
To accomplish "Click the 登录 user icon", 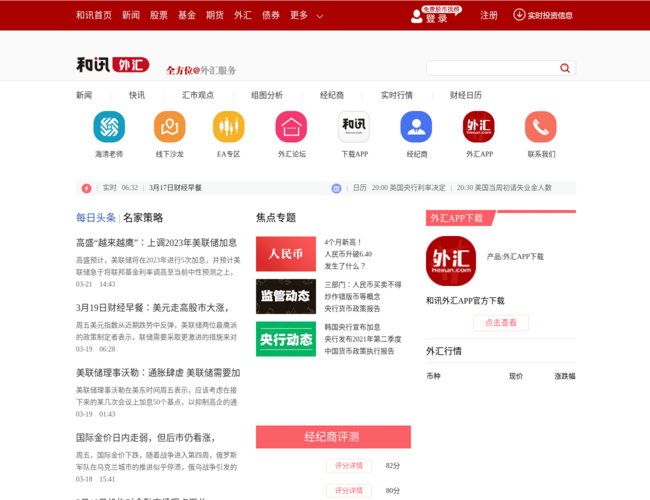I will 416,16.
